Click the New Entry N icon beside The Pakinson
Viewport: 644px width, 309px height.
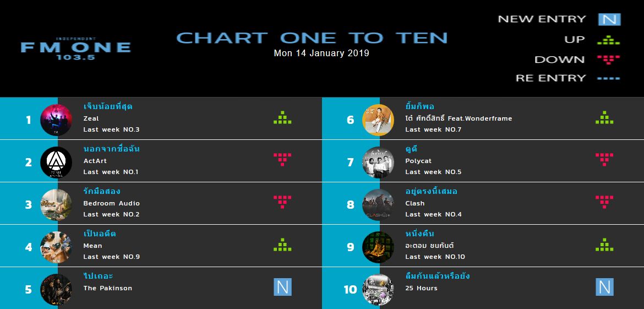point(282,287)
